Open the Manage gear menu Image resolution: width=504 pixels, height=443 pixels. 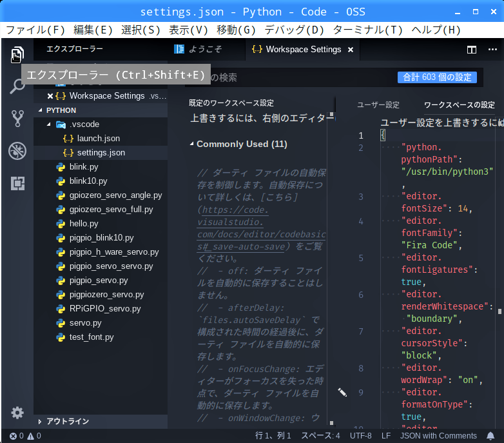tap(17, 413)
